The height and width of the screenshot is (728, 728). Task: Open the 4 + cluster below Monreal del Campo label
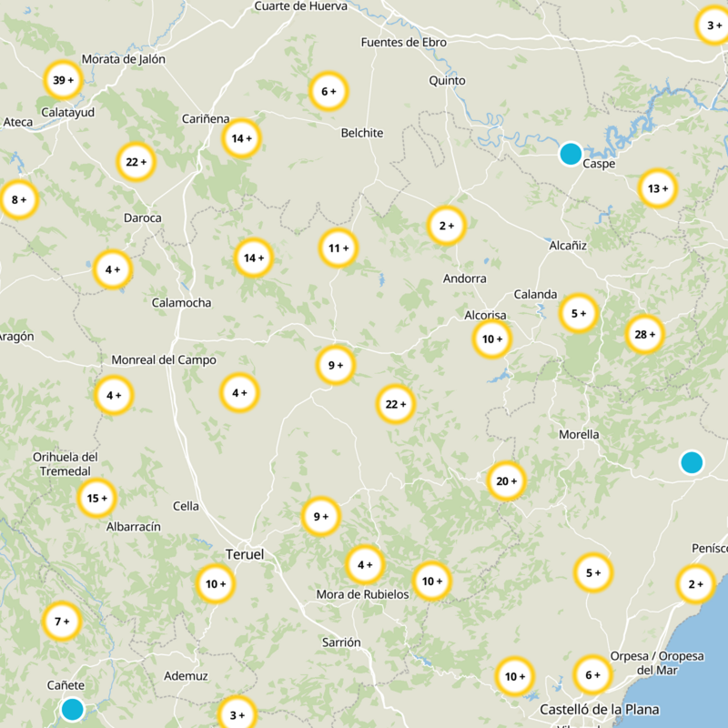point(114,395)
